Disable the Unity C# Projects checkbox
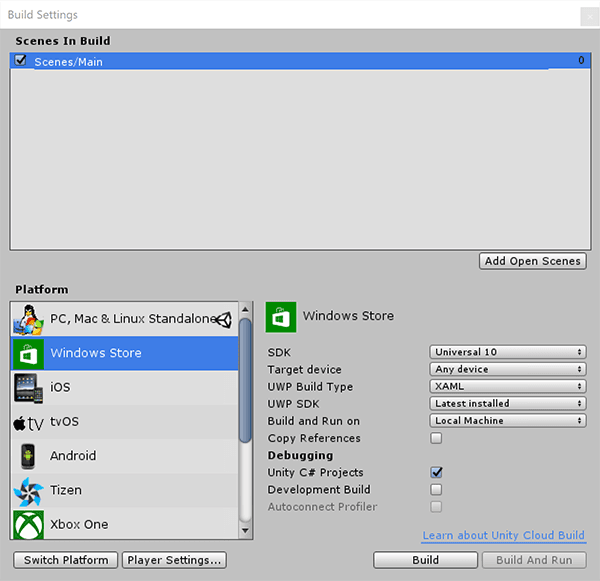Image resolution: width=600 pixels, height=581 pixels. point(436,472)
